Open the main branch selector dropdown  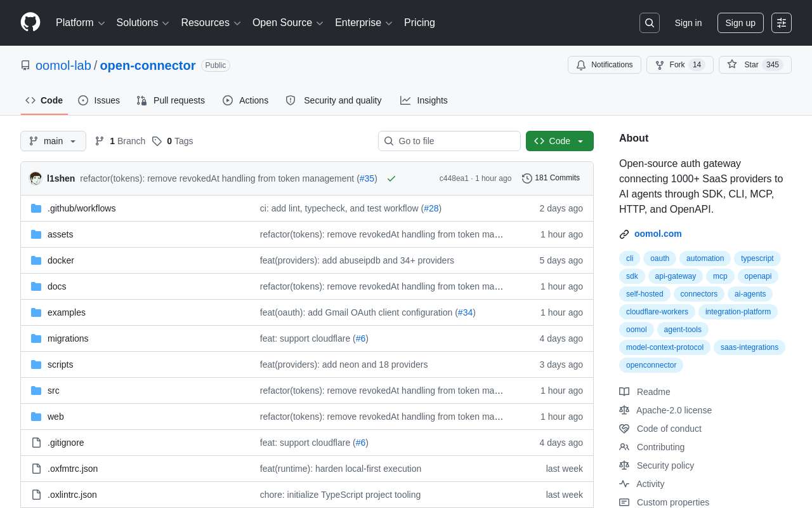(x=53, y=141)
